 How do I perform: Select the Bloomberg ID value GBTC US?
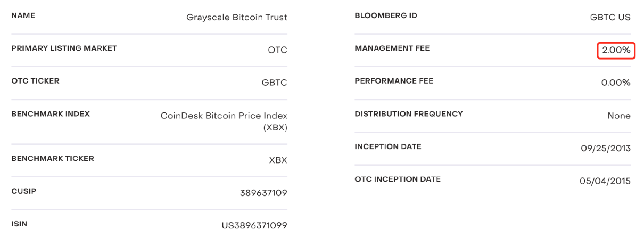(610, 17)
